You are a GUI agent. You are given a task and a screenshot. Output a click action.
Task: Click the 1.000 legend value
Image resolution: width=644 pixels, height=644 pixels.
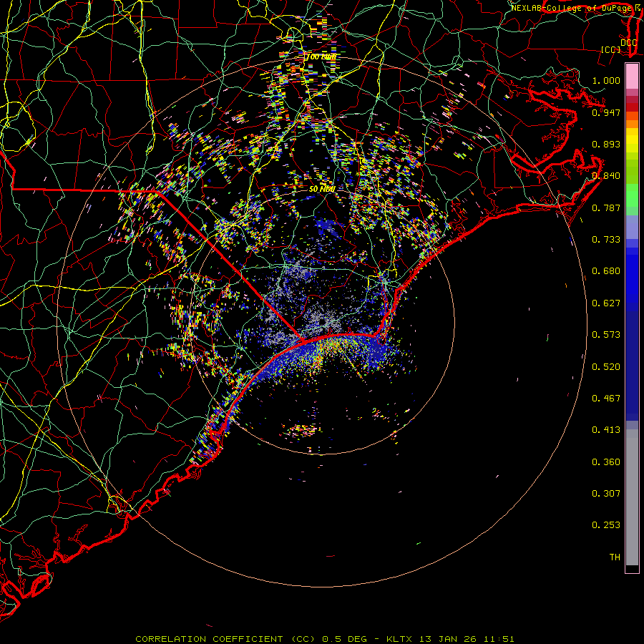[606, 80]
